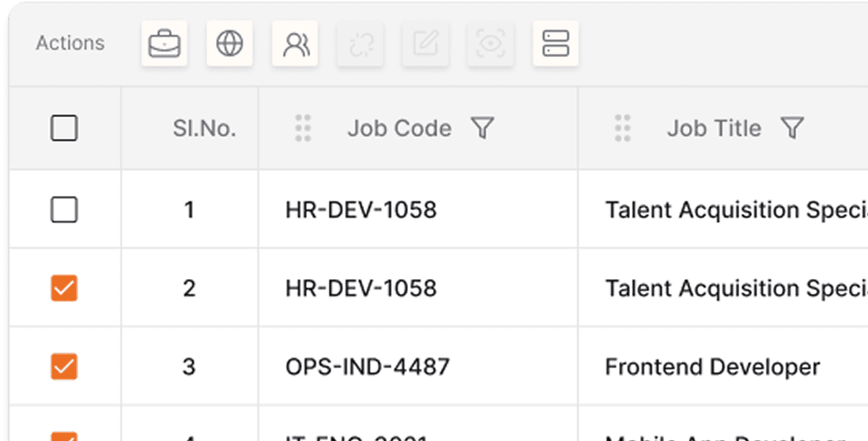Click the disabled link icon in Actions
This screenshot has width=868, height=441.
click(x=360, y=43)
